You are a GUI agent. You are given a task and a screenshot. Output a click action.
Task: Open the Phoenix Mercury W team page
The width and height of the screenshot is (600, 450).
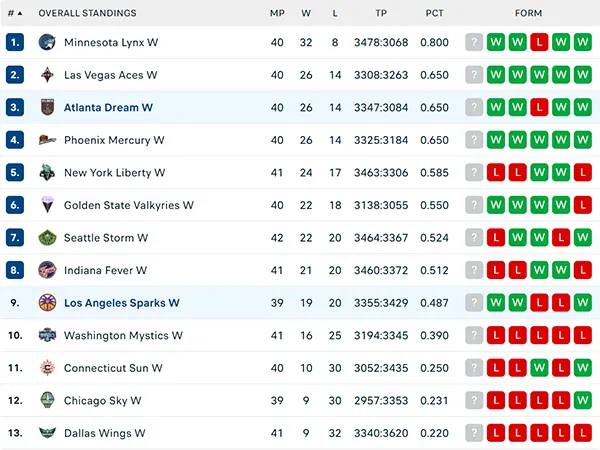point(114,140)
